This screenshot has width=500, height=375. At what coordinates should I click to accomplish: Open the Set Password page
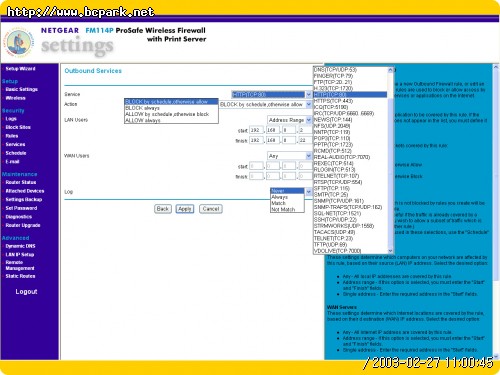(21, 208)
